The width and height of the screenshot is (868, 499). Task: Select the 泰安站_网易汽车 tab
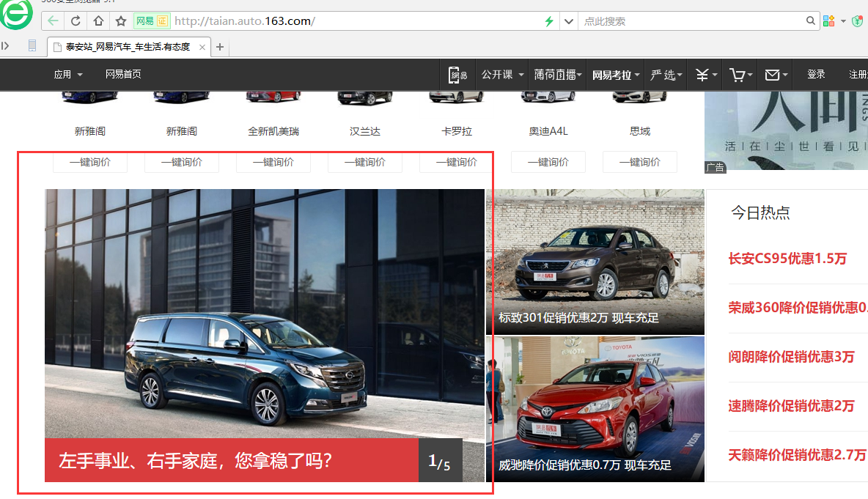[x=129, y=47]
